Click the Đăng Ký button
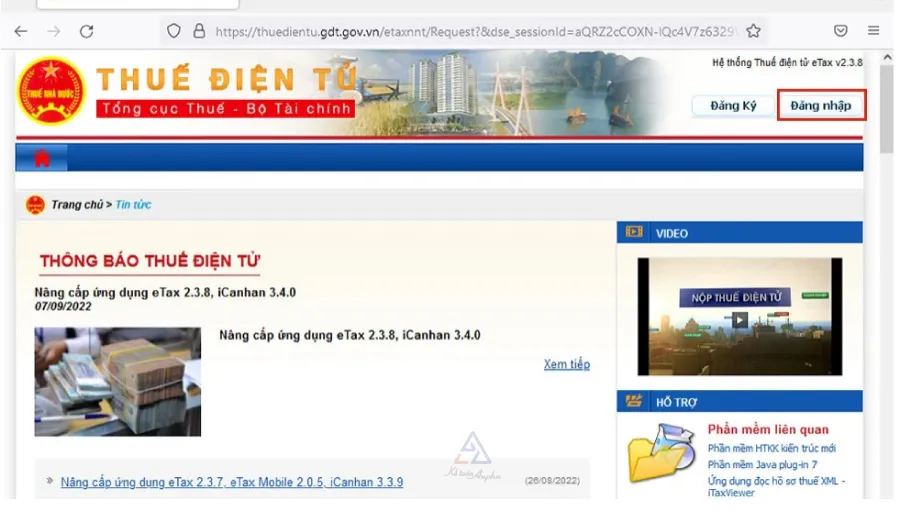Viewport: 900px width, 530px height. pos(733,106)
